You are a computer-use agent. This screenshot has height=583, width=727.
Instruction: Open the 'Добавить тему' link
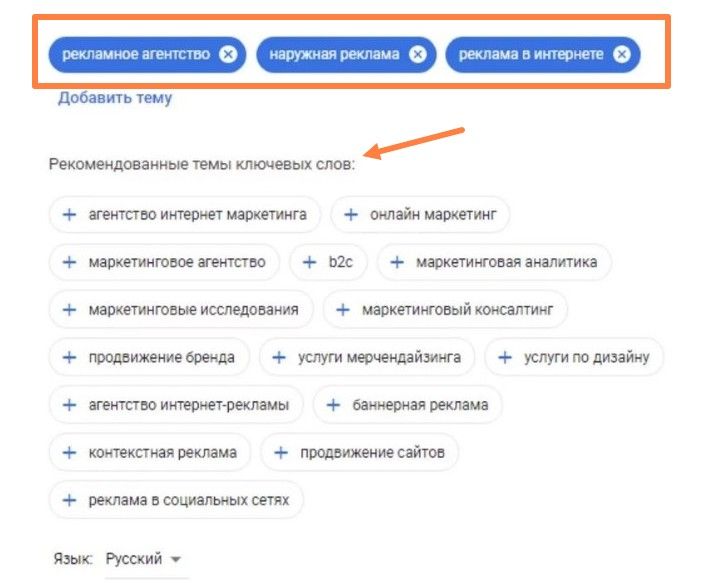[115, 98]
